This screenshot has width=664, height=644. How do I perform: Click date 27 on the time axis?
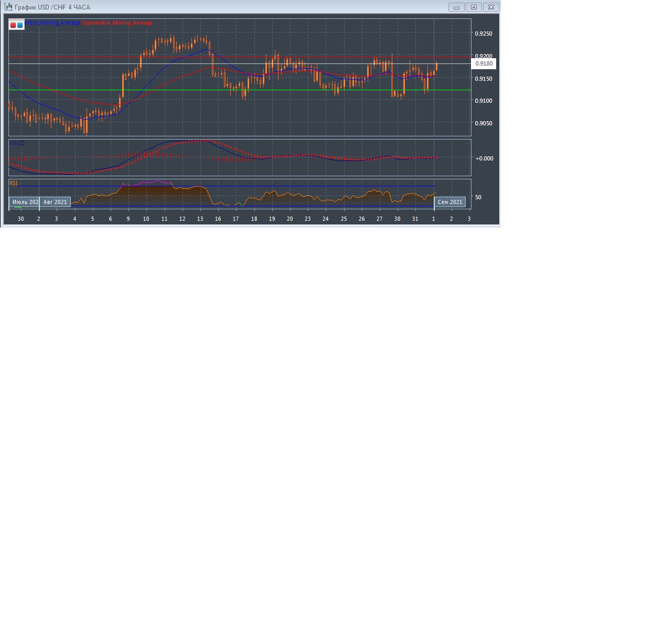click(x=379, y=219)
